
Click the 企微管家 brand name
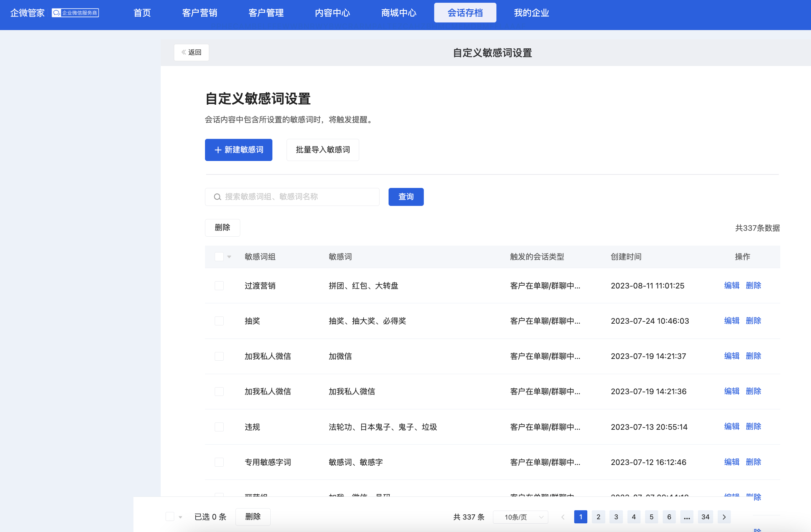click(x=28, y=13)
